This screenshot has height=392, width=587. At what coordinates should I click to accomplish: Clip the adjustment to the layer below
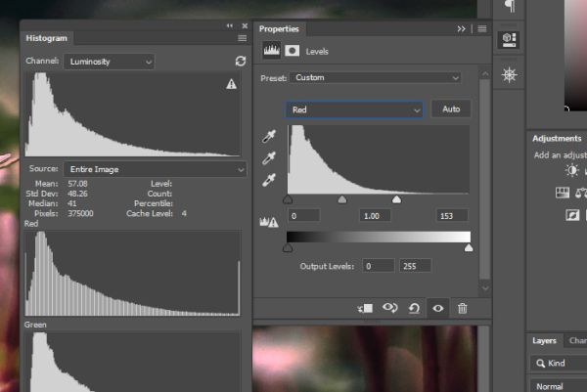click(365, 308)
